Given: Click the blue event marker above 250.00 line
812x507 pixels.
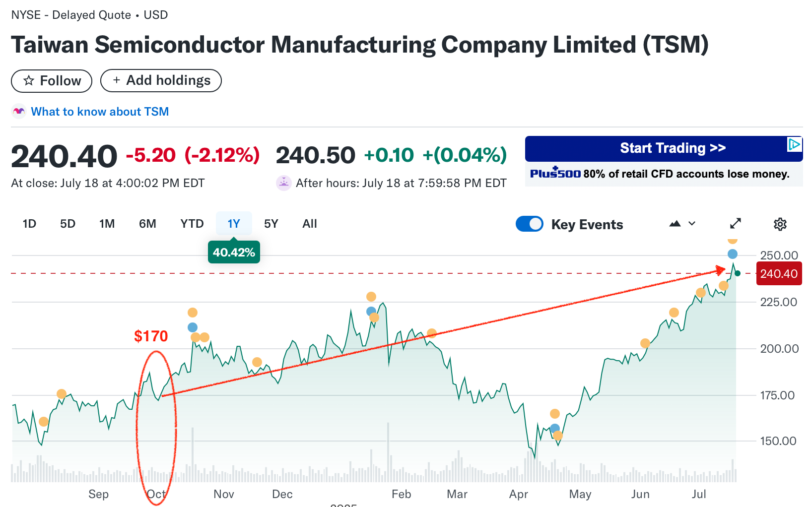Looking at the screenshot, I should [733, 254].
